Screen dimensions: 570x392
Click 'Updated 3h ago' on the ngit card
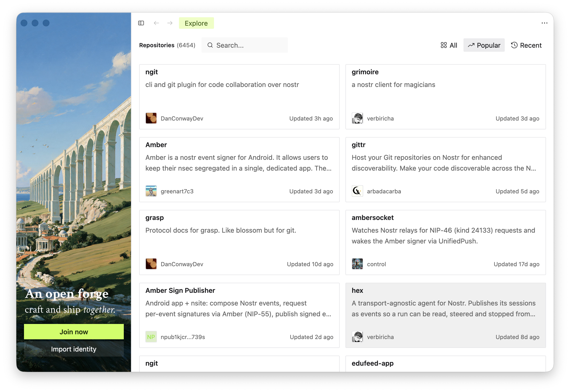pos(311,118)
